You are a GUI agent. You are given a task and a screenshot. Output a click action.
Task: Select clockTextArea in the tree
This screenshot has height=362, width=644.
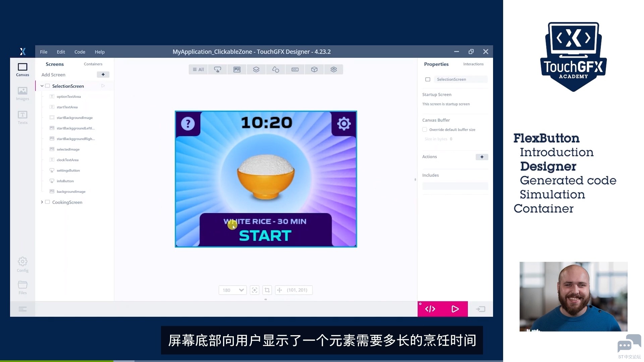(67, 160)
